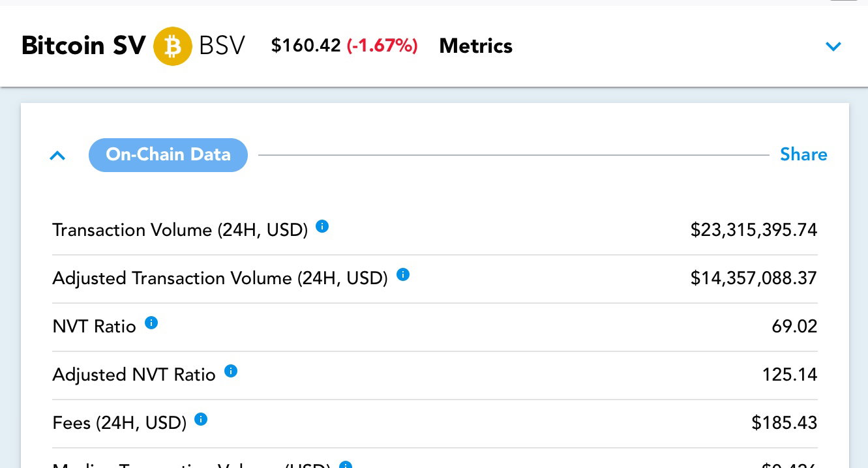Click the Share link
The width and height of the screenshot is (868, 468).
pos(803,154)
